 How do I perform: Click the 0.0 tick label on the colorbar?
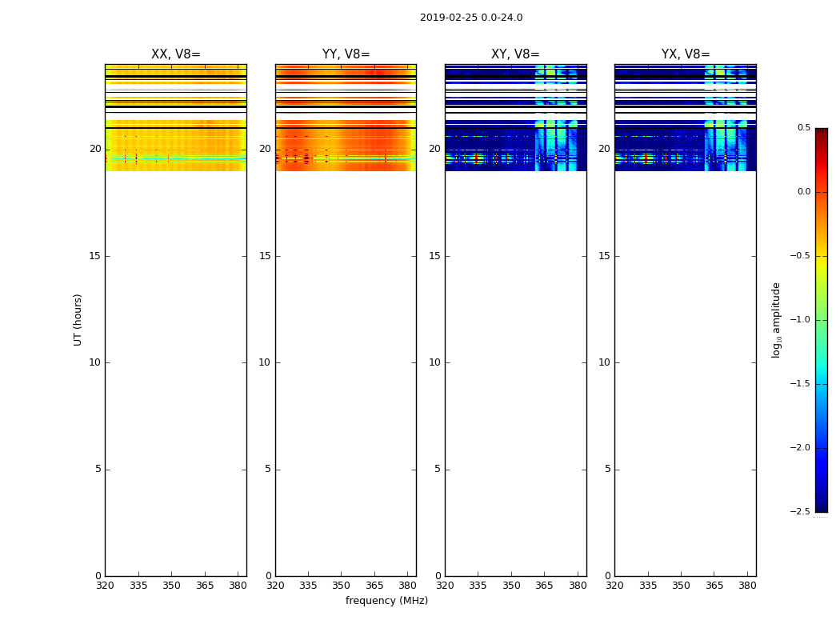click(x=803, y=192)
